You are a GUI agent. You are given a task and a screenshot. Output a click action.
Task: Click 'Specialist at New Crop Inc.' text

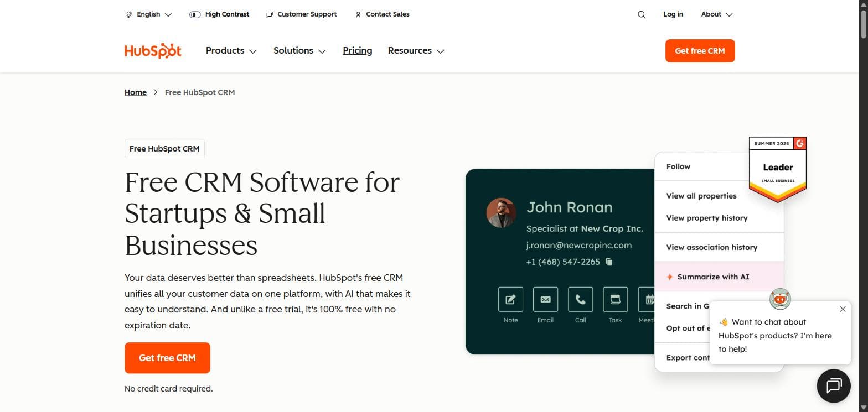pos(585,228)
